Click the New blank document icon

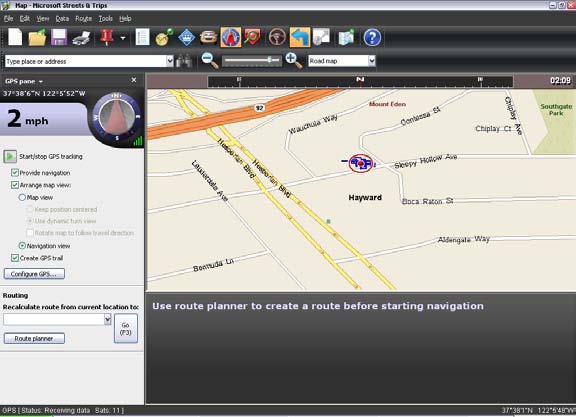[x=15, y=37]
